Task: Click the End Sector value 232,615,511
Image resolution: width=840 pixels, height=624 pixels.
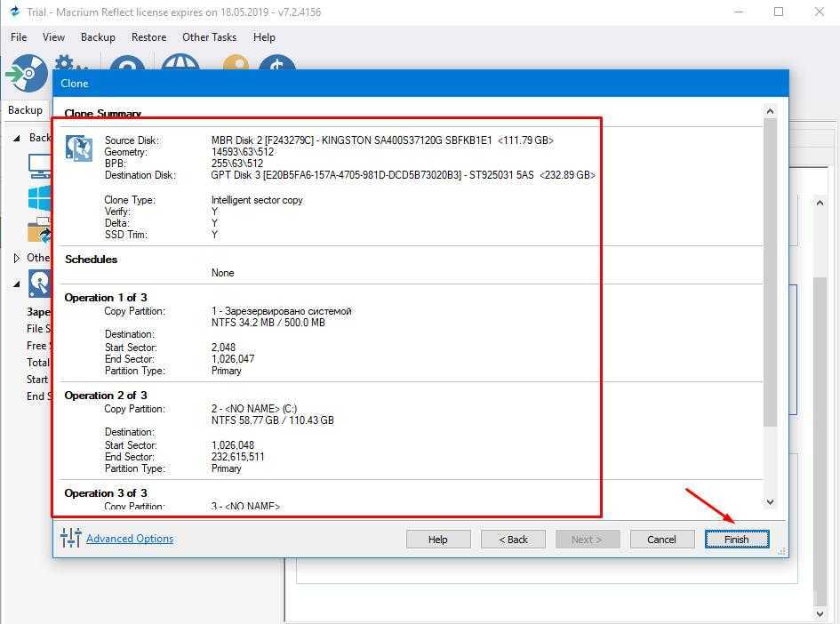Action: click(x=237, y=457)
